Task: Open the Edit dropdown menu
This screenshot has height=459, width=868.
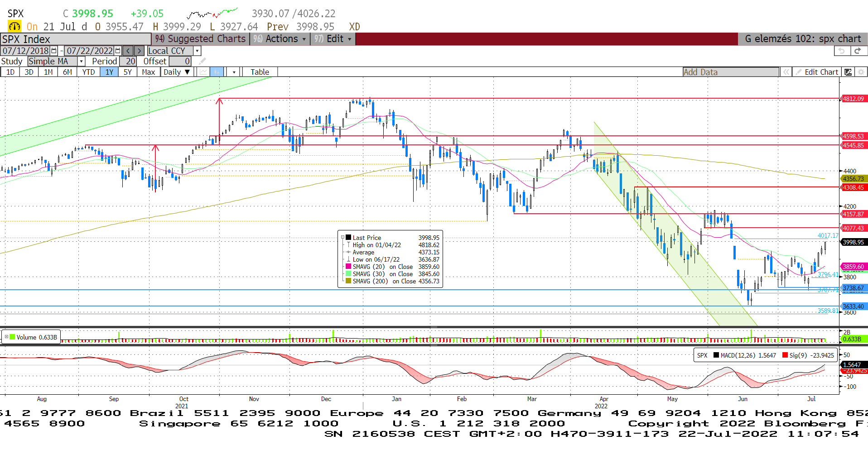Action: click(x=333, y=39)
